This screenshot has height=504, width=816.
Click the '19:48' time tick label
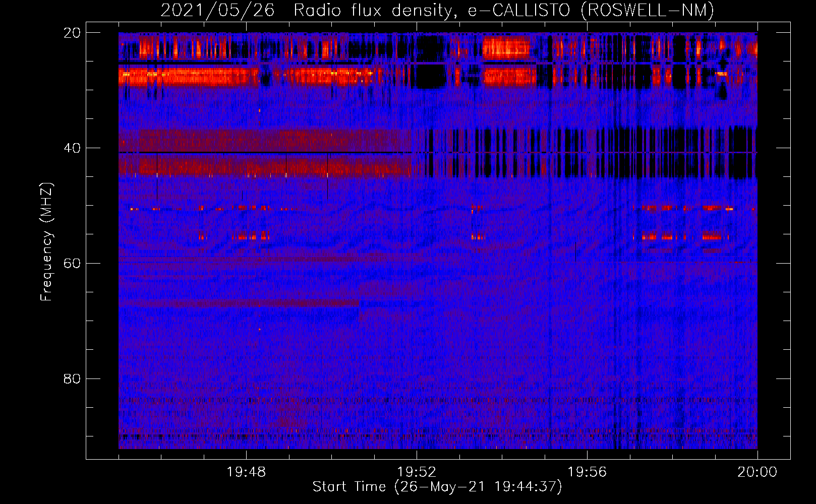click(x=246, y=472)
